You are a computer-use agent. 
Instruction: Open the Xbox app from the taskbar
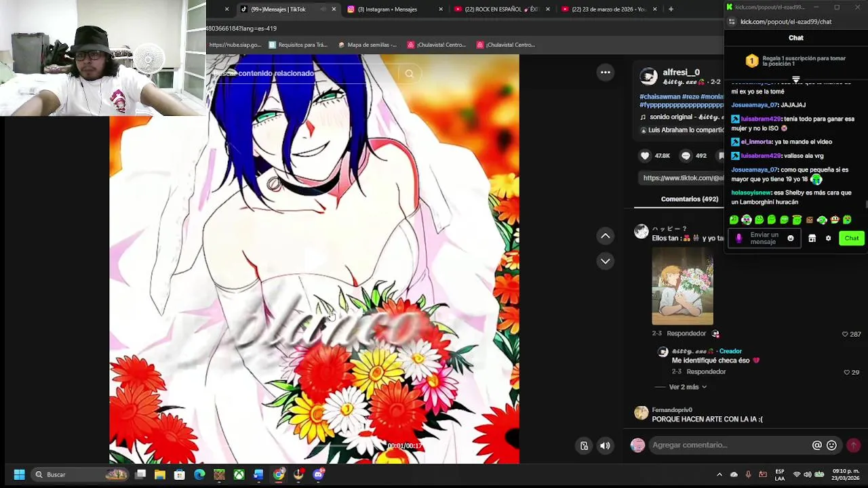pyautogui.click(x=239, y=474)
